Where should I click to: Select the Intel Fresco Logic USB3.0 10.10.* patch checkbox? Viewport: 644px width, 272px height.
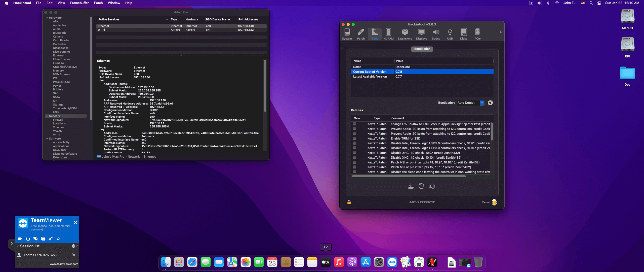point(354,148)
